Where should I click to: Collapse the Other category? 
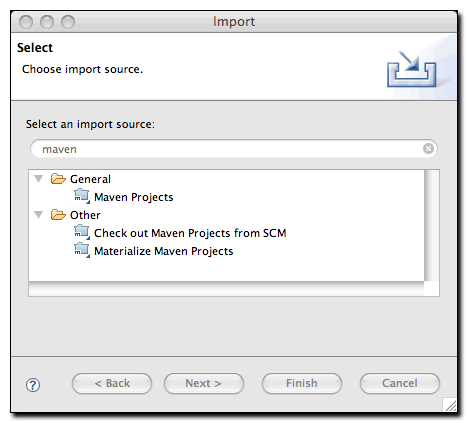point(39,215)
